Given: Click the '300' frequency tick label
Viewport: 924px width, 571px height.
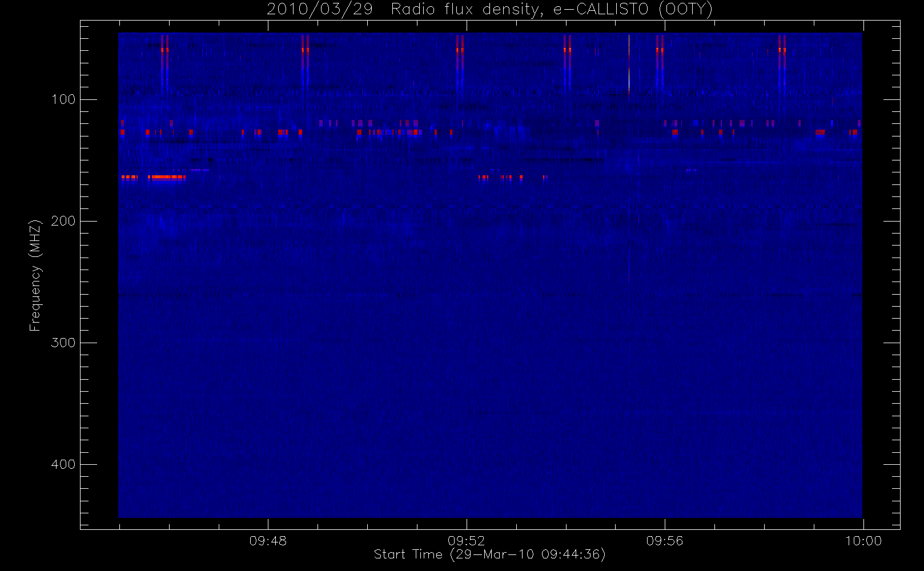Looking at the screenshot, I should pos(63,343).
